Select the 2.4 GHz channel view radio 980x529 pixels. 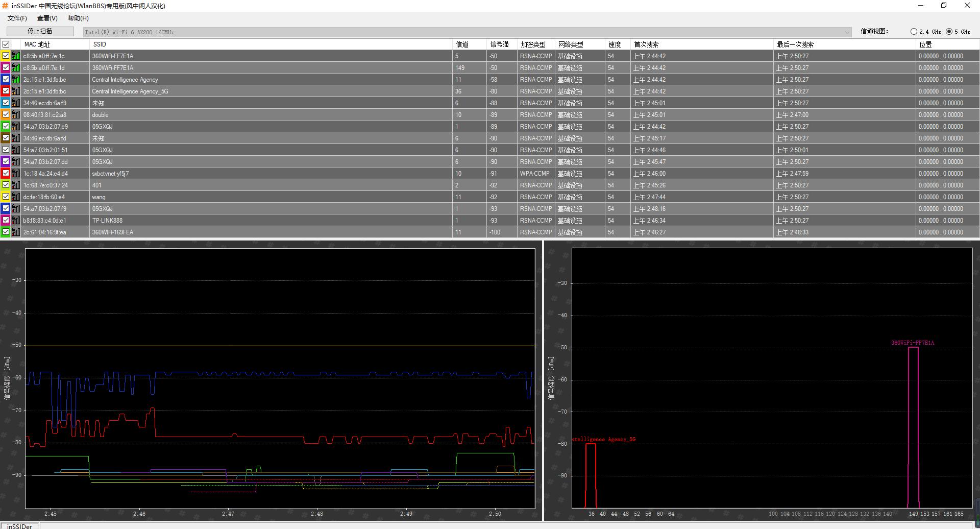point(914,32)
